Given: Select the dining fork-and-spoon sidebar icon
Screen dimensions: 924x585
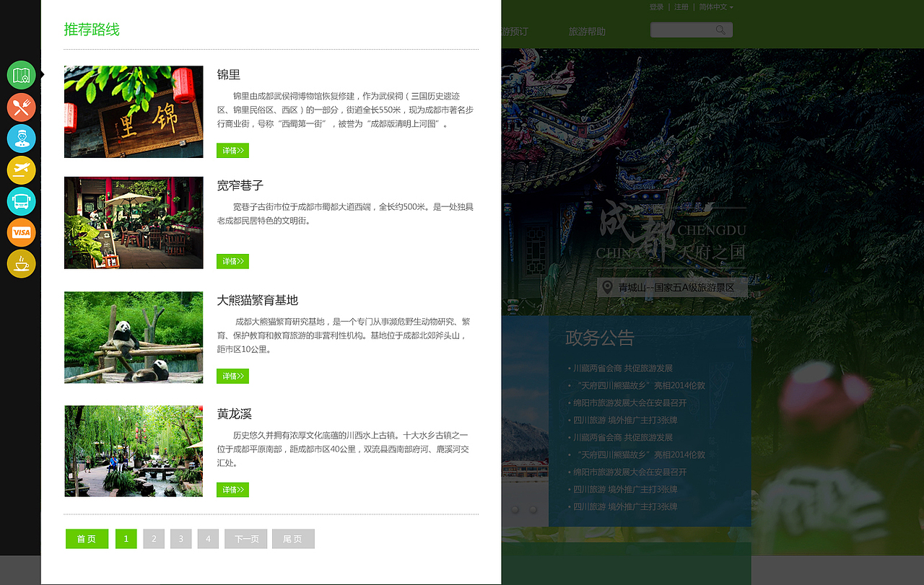Looking at the screenshot, I should pyautogui.click(x=21, y=107).
